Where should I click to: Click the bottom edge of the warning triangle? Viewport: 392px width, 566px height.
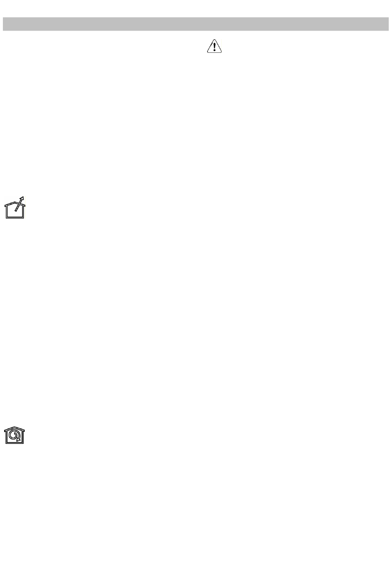(214, 52)
